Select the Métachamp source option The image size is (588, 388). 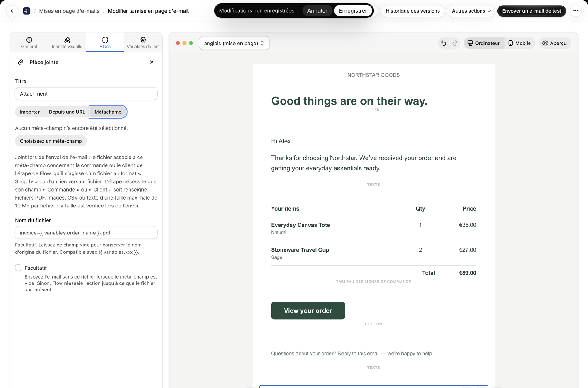108,112
